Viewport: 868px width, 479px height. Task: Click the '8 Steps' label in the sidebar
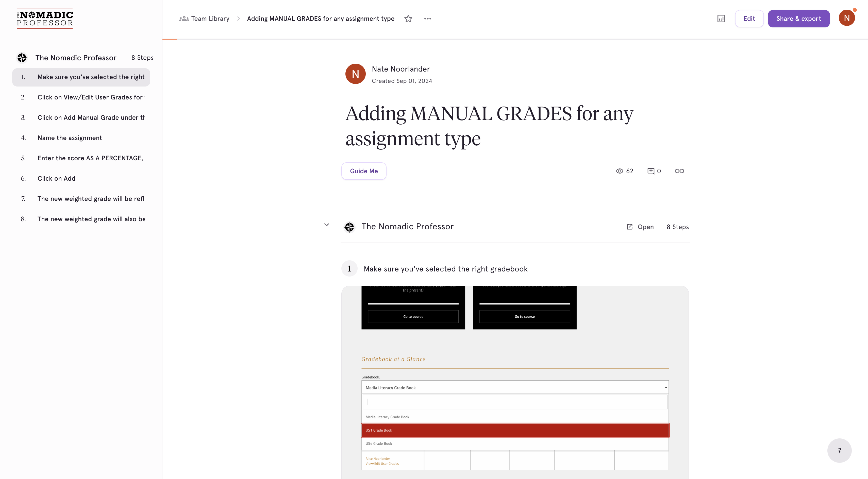pyautogui.click(x=143, y=58)
